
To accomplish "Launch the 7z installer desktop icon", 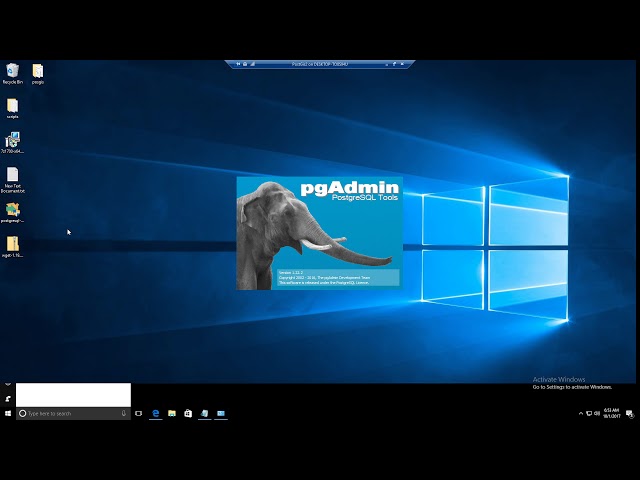I will pos(12,140).
